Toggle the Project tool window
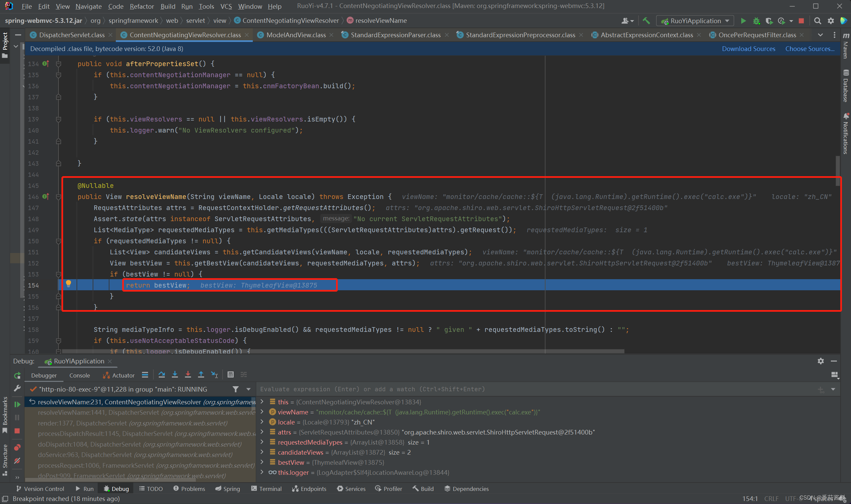This screenshot has width=851, height=504. 5,45
